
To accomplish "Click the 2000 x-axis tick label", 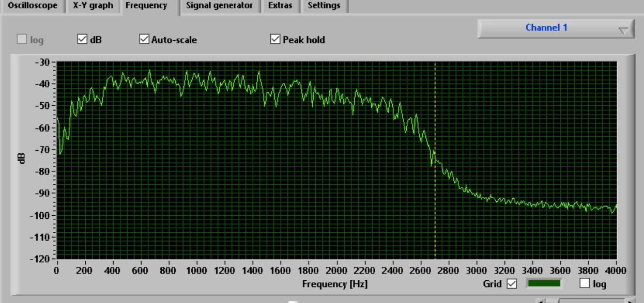I will click(336, 270).
